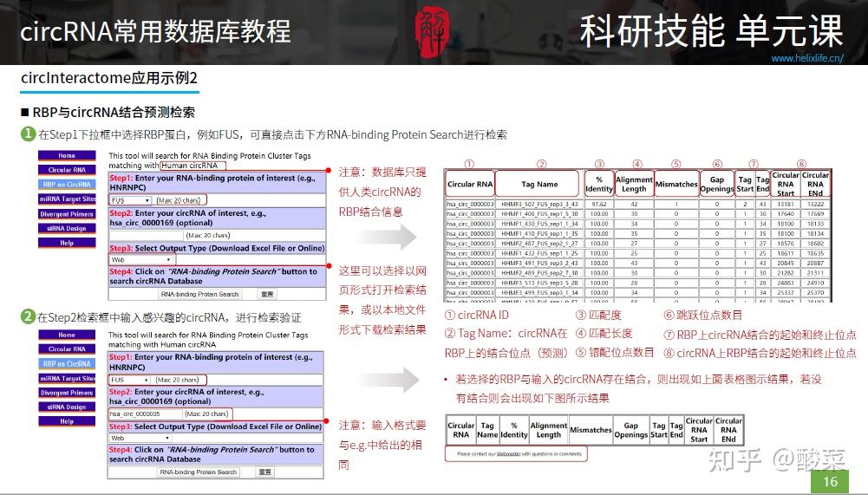Screen dimensions: 868x495
Task: Open the www.helixlife.cn link
Action: click(807, 58)
